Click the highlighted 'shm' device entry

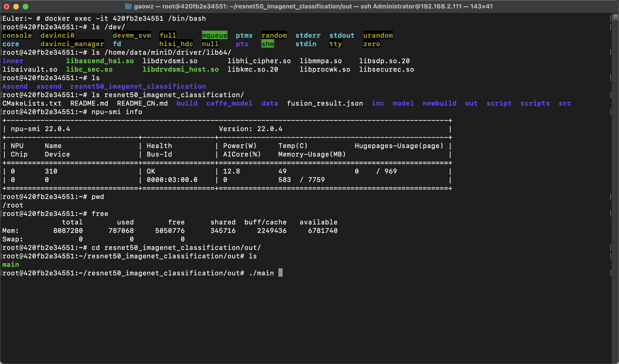(x=268, y=44)
